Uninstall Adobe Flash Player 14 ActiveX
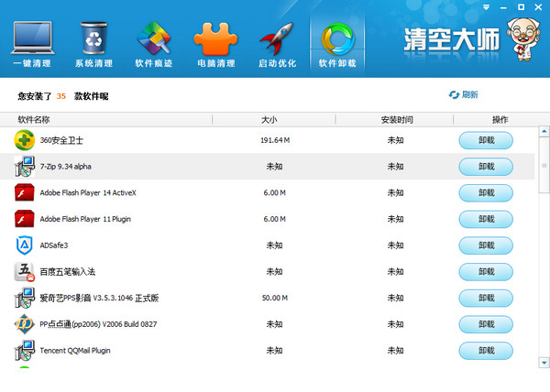Image resolution: width=550 pixels, height=392 pixels. [x=486, y=192]
